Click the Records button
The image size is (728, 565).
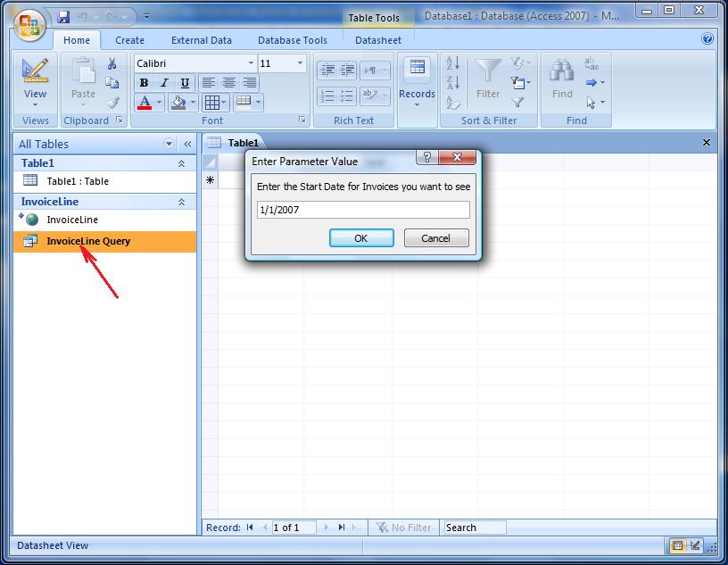417,84
